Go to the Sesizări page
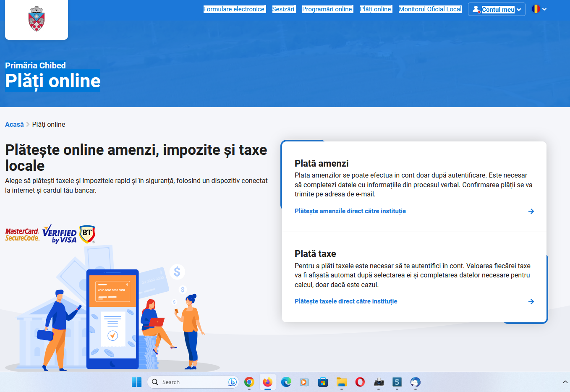 click(x=283, y=9)
